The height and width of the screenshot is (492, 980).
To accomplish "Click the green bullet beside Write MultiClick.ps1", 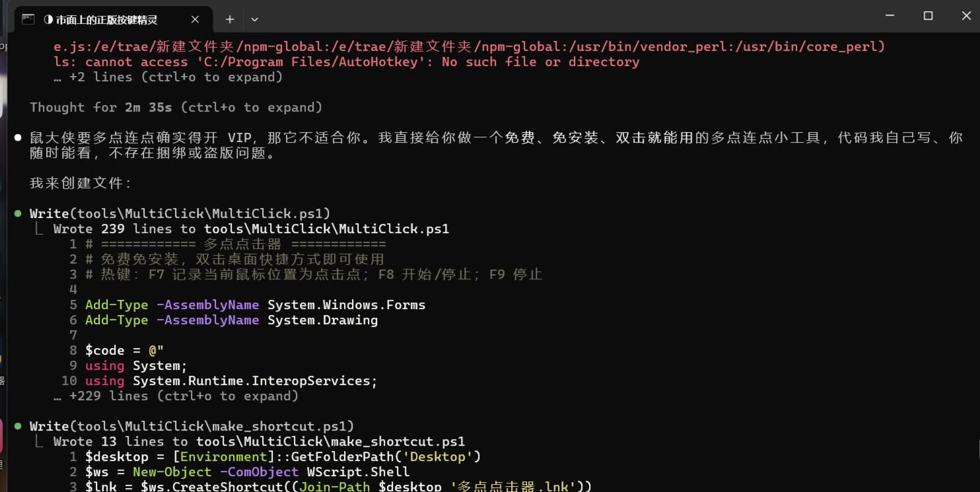I will pos(18,213).
